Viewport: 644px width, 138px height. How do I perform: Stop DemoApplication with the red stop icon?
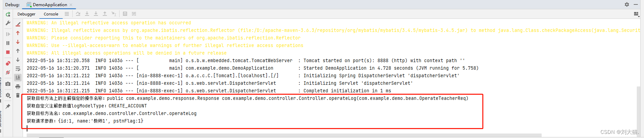(8, 52)
